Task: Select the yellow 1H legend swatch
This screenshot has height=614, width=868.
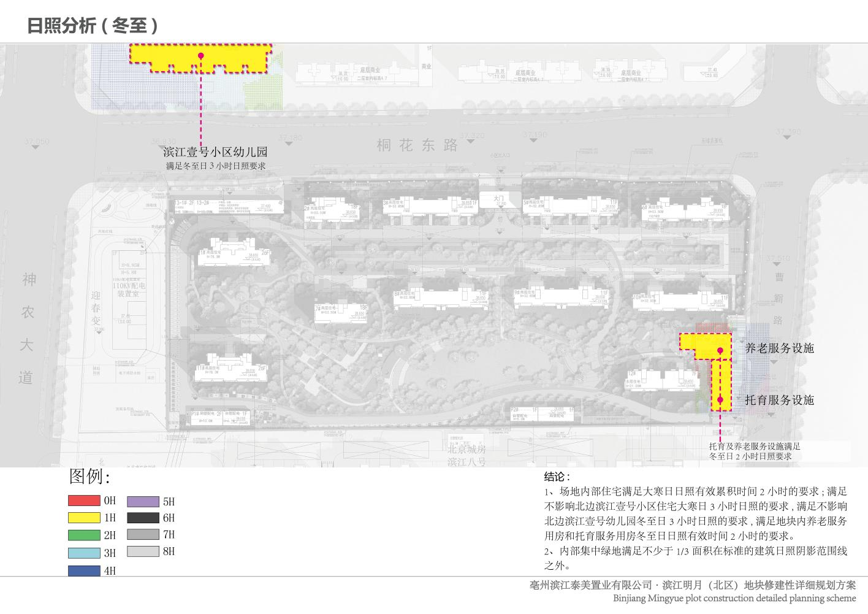Action: [x=84, y=518]
